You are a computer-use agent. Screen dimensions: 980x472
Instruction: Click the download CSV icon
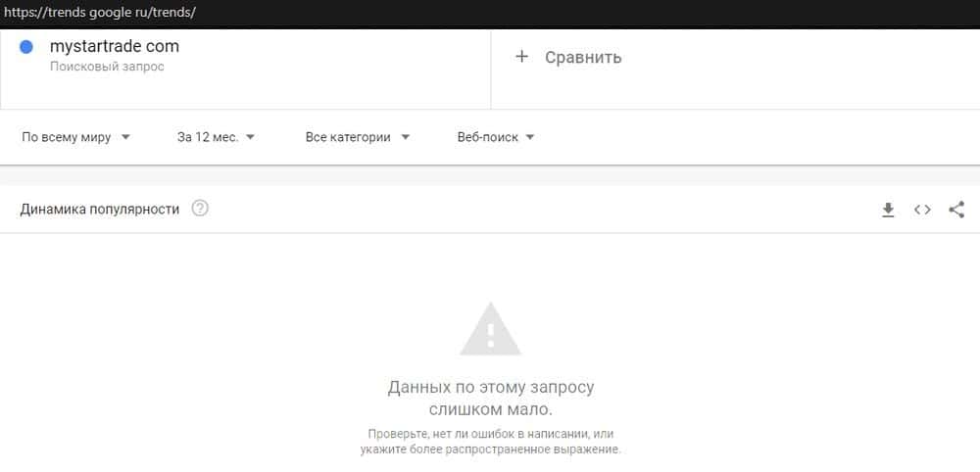pos(888,210)
